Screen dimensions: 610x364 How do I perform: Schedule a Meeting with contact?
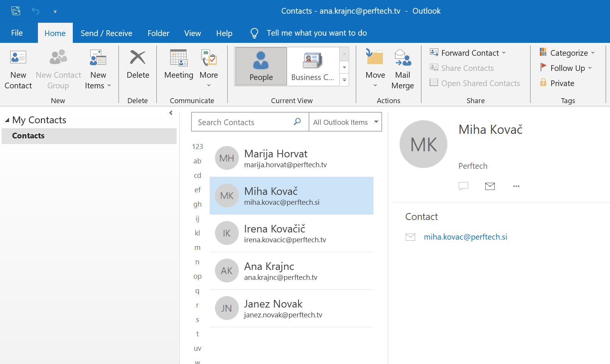[x=179, y=65]
